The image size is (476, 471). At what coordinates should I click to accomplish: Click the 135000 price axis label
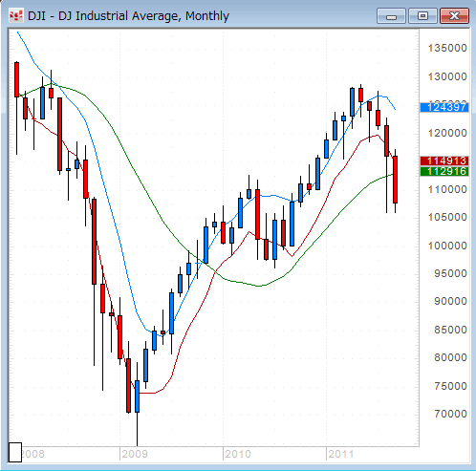(447, 48)
